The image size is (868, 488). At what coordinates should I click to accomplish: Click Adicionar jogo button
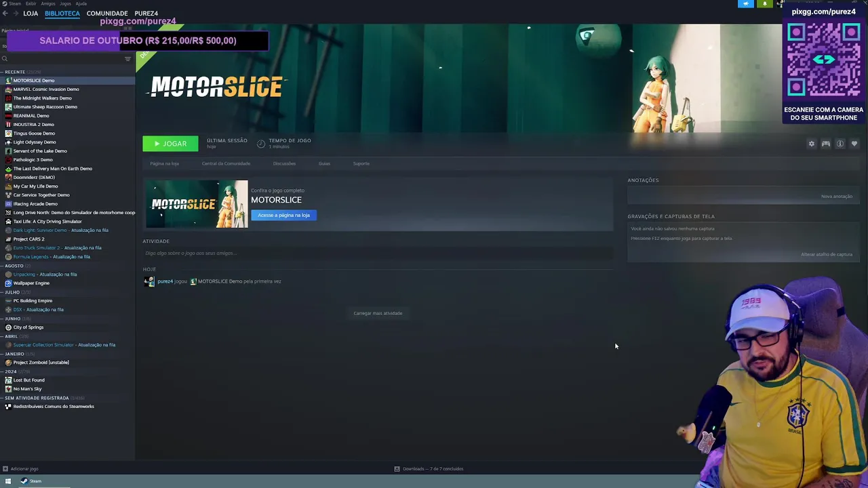click(x=20, y=469)
